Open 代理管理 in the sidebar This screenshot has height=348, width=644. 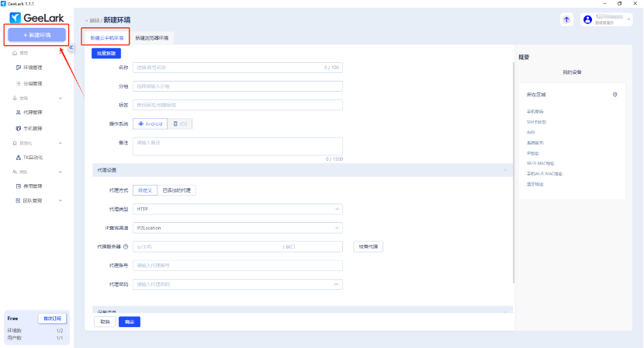[32, 113]
